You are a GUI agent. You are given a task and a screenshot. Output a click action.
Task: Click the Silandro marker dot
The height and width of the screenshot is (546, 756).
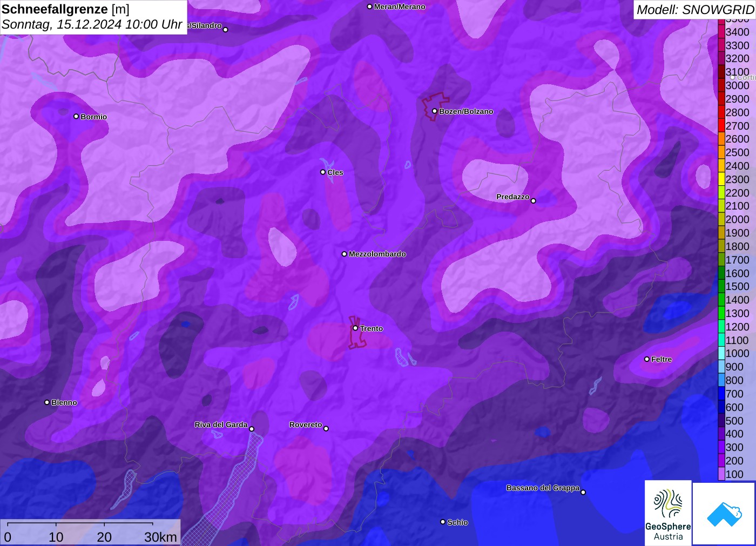click(x=226, y=30)
